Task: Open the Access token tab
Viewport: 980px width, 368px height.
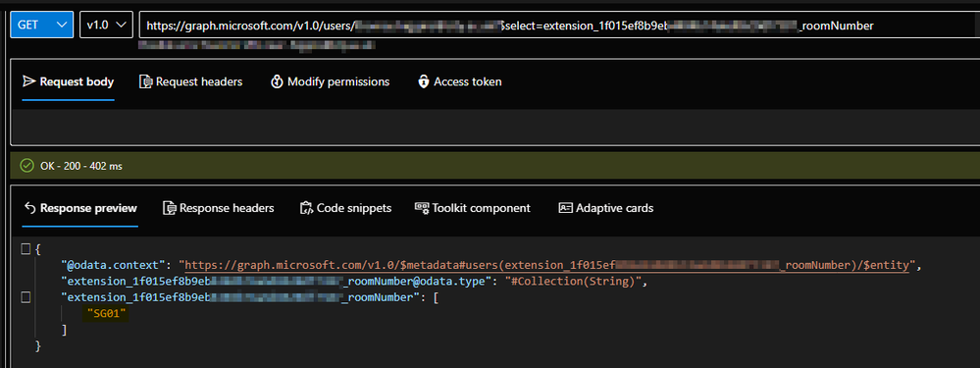Action: coord(459,81)
